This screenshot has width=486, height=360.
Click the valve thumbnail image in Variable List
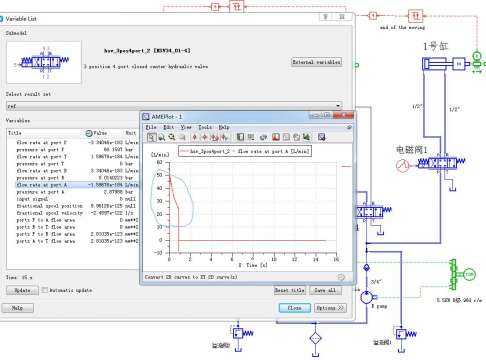tap(44, 62)
